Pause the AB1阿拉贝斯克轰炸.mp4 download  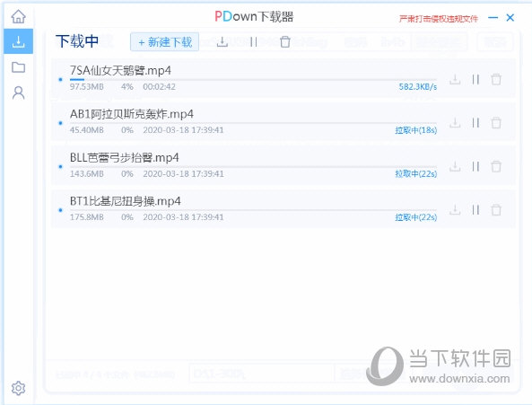click(x=475, y=123)
